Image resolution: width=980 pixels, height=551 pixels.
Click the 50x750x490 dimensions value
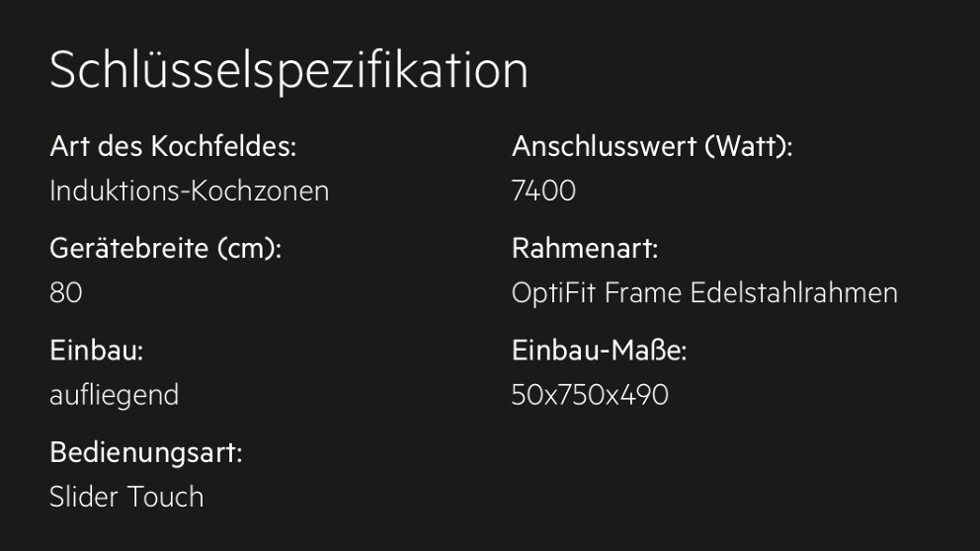point(590,395)
